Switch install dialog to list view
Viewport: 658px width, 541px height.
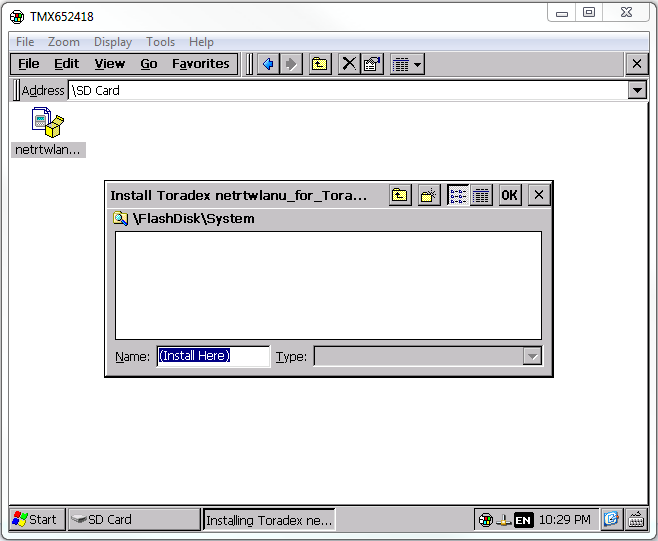click(x=458, y=195)
